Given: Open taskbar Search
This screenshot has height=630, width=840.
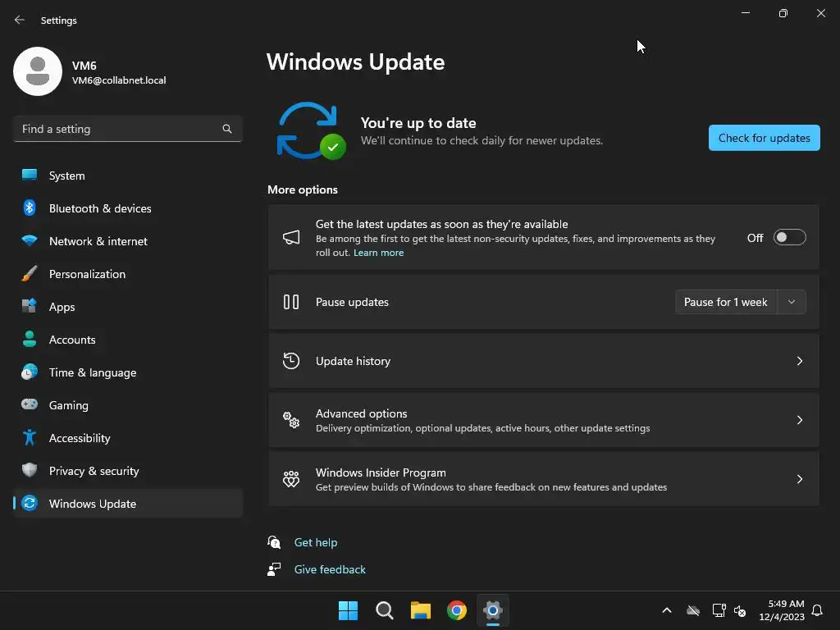Looking at the screenshot, I should click(x=384, y=610).
